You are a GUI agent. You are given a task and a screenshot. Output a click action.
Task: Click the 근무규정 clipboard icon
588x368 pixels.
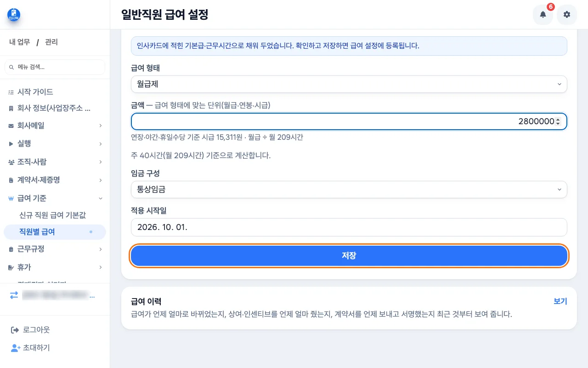(11, 249)
